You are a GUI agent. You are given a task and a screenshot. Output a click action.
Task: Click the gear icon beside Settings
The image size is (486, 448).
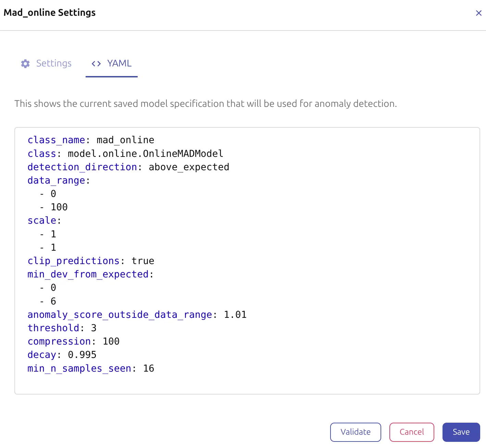point(25,64)
